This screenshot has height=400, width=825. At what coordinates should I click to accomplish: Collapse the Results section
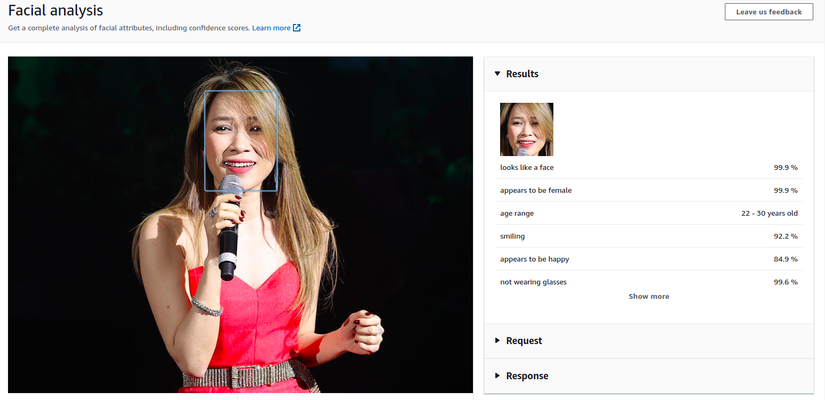pos(649,74)
